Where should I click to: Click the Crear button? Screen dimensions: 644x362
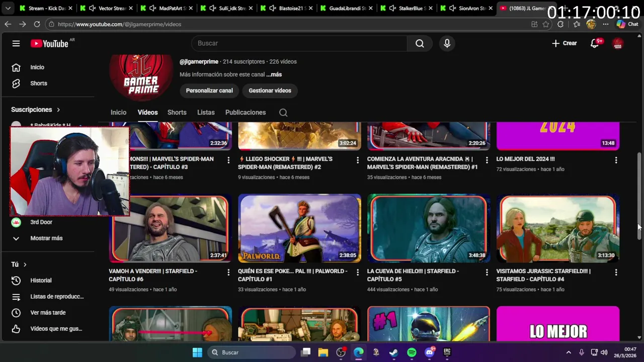click(565, 44)
